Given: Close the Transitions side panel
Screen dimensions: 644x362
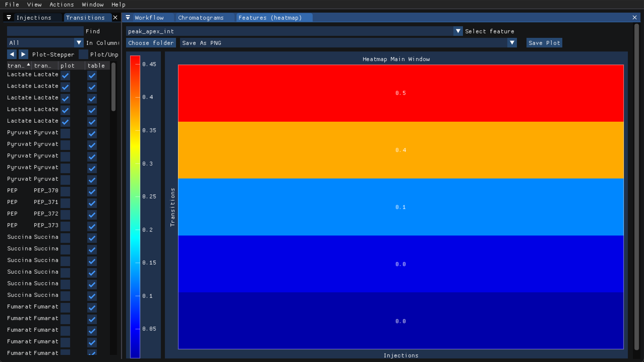Looking at the screenshot, I should [115, 17].
